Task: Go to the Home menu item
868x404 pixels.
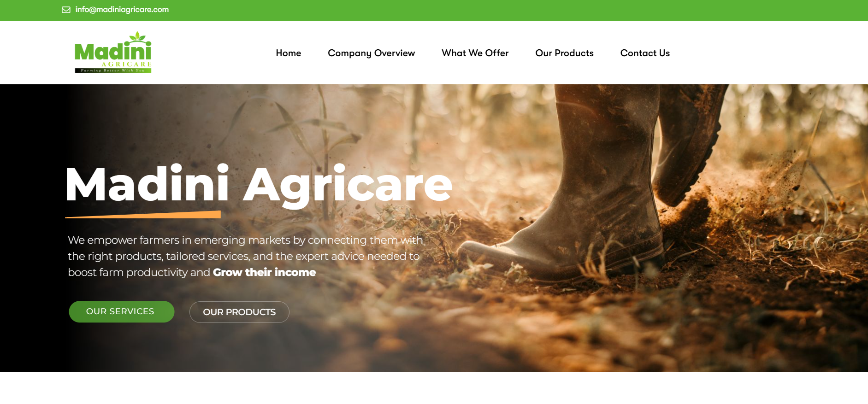Action: pyautogui.click(x=289, y=53)
